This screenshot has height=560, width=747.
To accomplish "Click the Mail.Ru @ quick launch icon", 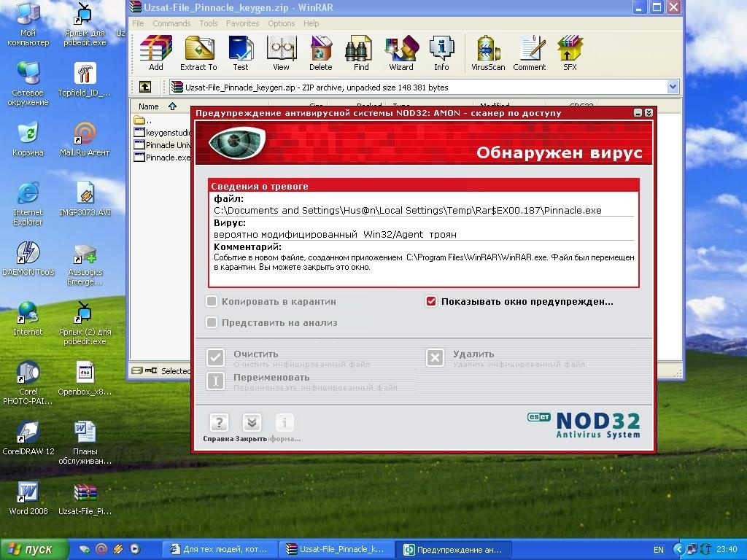I will (x=101, y=549).
